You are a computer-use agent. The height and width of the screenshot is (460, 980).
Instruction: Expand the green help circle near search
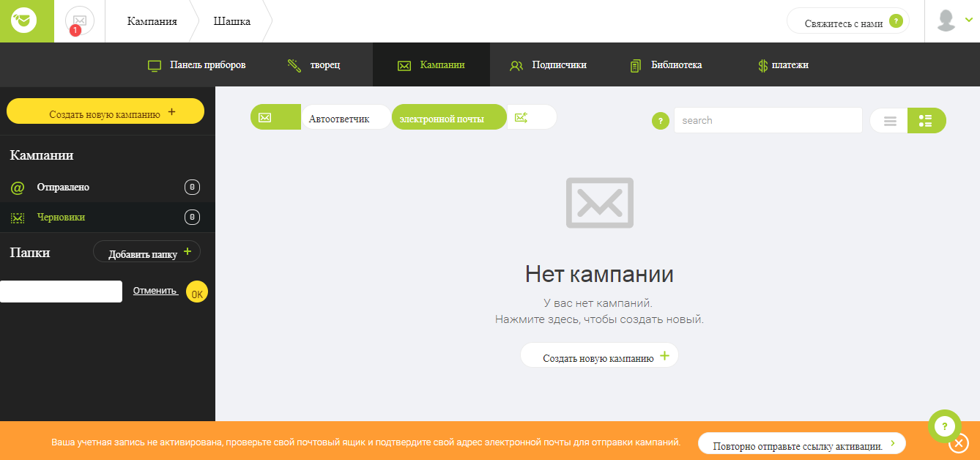coord(660,120)
